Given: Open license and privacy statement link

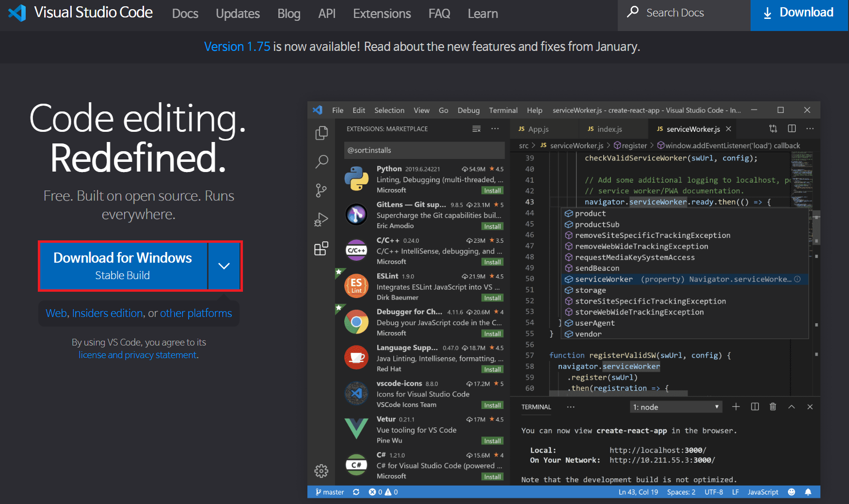Looking at the screenshot, I should point(138,355).
